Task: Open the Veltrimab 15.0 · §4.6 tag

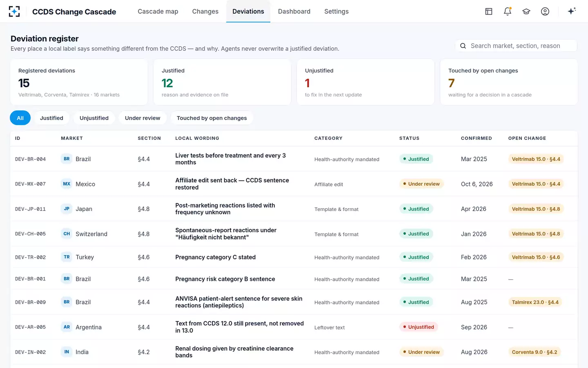Action: 536,257
